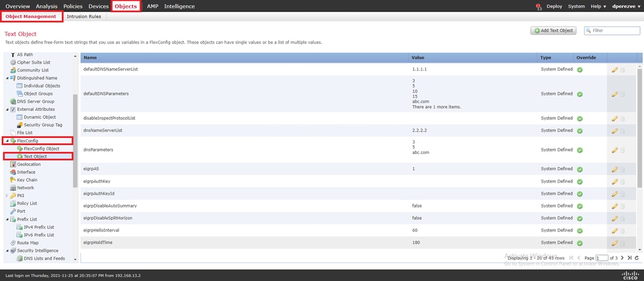Open the Overview menu
This screenshot has height=281, width=644.
coord(17,6)
